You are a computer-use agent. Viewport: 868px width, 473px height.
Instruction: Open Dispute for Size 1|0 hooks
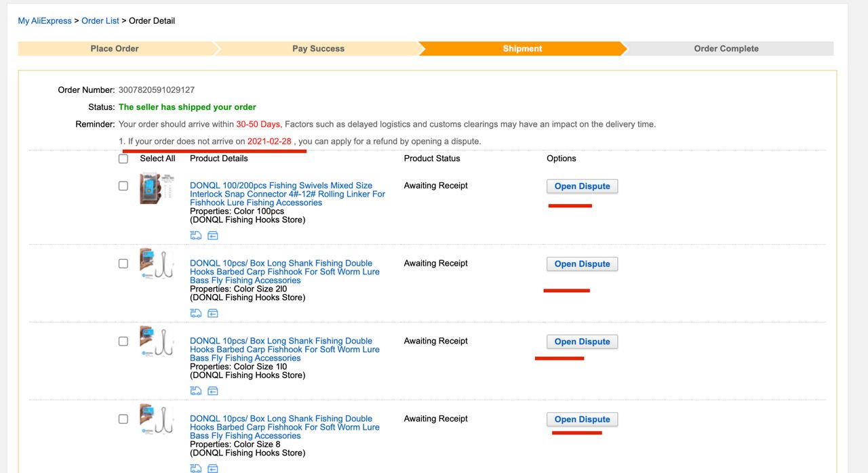tap(582, 342)
